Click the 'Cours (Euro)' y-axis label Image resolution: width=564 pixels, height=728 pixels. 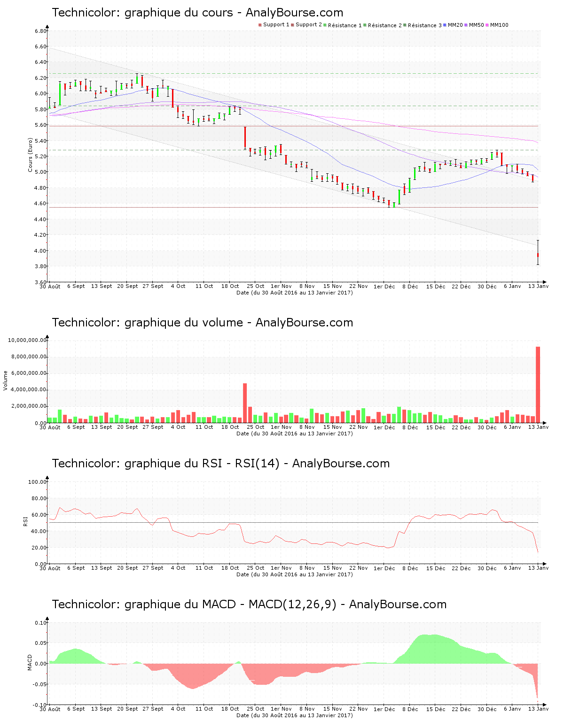click(29, 155)
